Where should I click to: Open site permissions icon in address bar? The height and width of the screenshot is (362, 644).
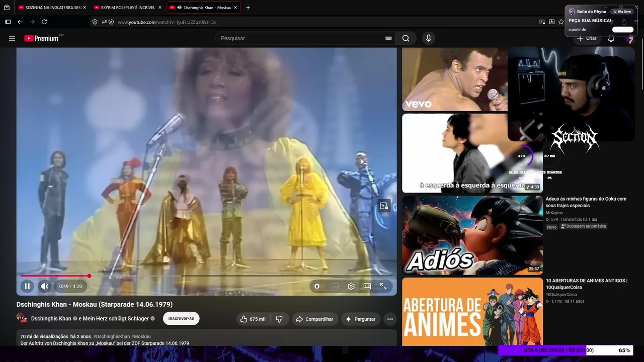(x=104, y=22)
